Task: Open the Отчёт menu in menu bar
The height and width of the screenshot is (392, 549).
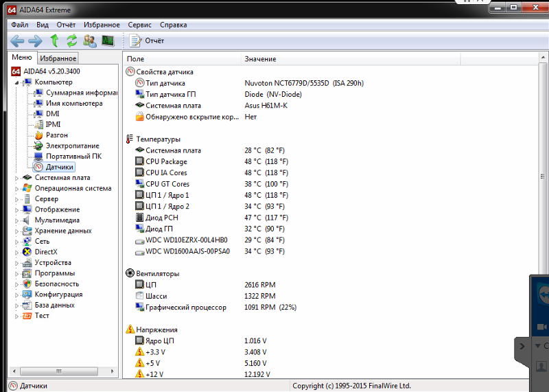Action: [x=66, y=25]
